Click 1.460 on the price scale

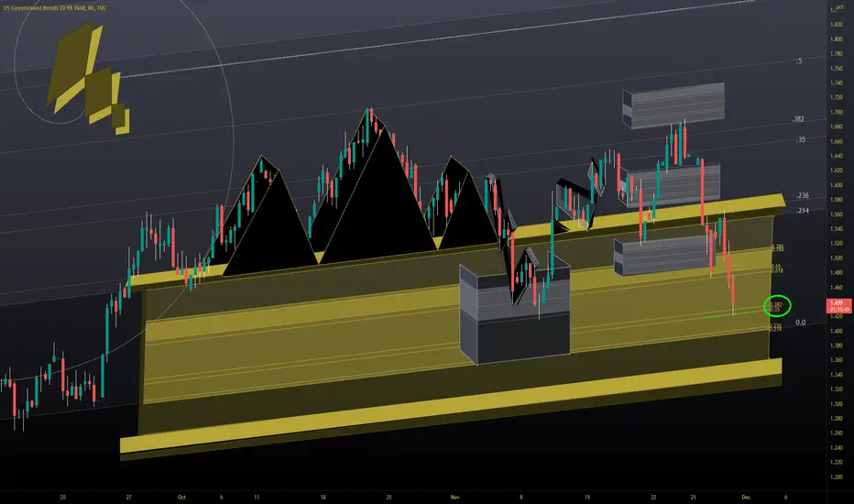click(x=836, y=288)
